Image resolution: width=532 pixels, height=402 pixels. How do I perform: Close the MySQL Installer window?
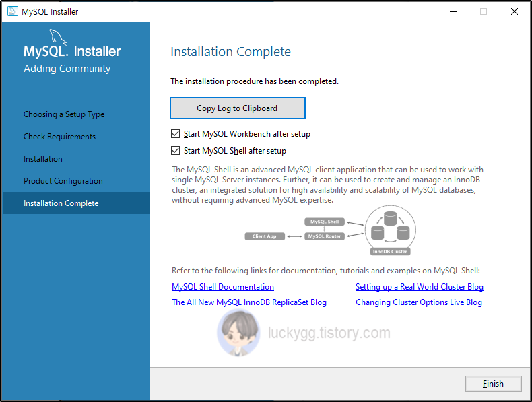(514, 11)
